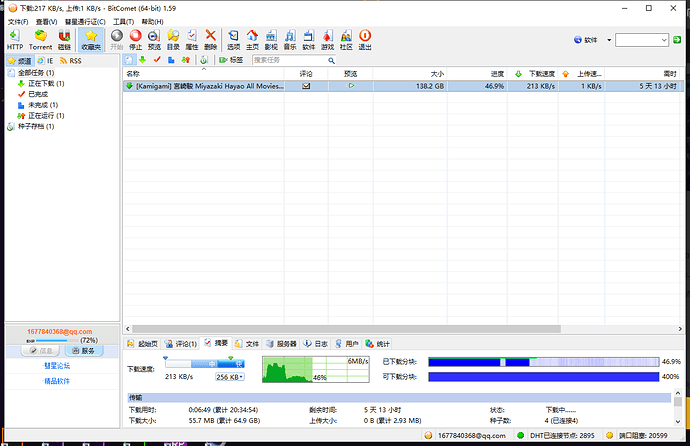This screenshot has height=446, width=690.
Task: Open the 查看(V) menu
Action: coord(47,22)
